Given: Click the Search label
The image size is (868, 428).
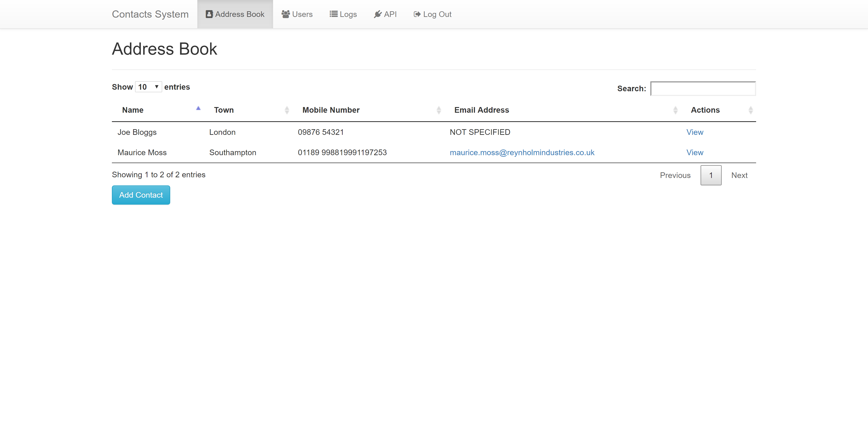Looking at the screenshot, I should point(632,89).
